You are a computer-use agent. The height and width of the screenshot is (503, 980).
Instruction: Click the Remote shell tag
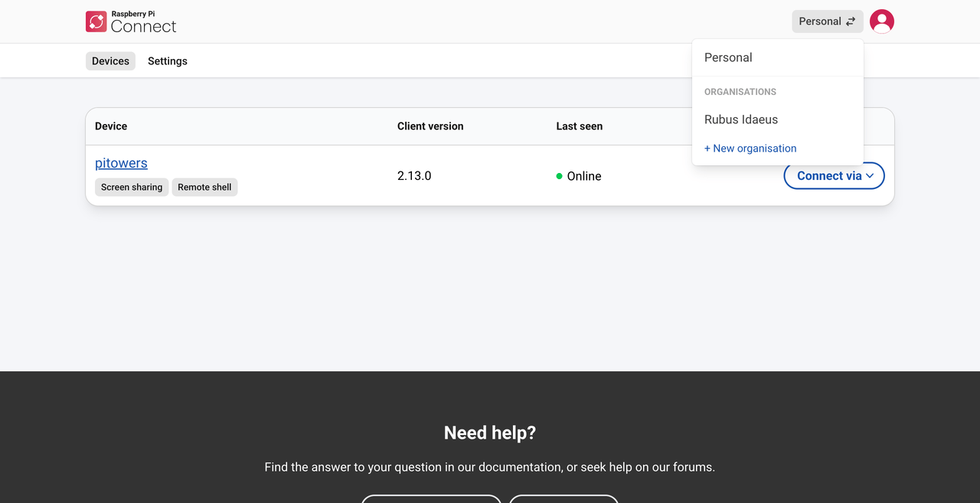[204, 187]
